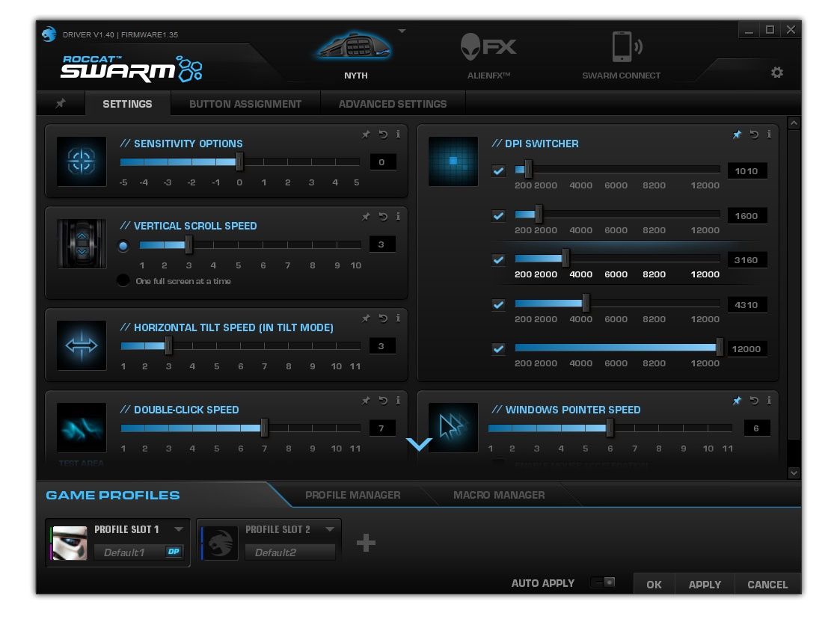Image resolution: width=840 pixels, height=619 pixels.
Task: Open the Macro Manager tab
Action: point(499,496)
